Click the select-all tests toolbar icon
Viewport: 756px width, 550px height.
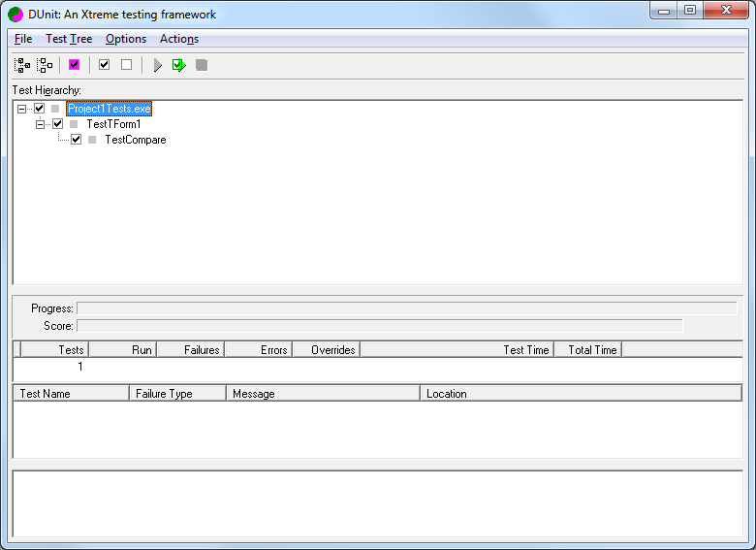point(22,65)
